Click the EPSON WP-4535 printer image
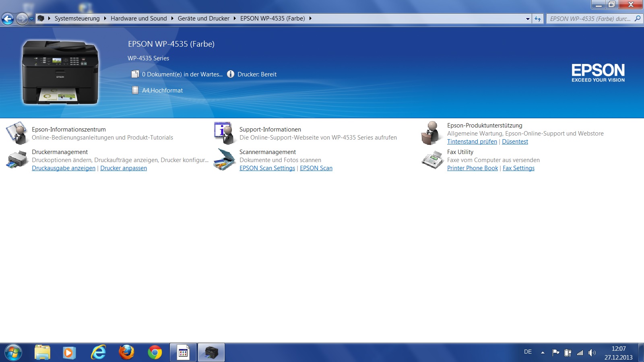The image size is (644, 362). point(60,72)
